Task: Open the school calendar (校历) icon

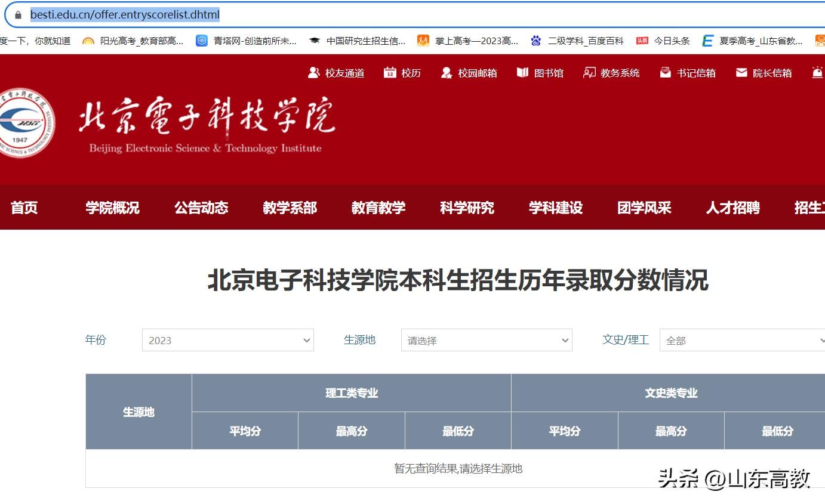Action: pyautogui.click(x=390, y=73)
